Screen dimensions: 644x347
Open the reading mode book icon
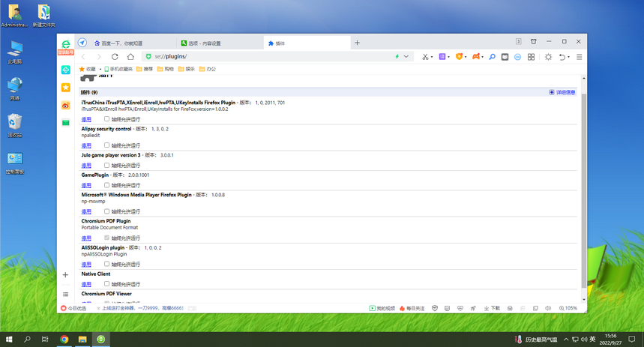[x=505, y=57]
